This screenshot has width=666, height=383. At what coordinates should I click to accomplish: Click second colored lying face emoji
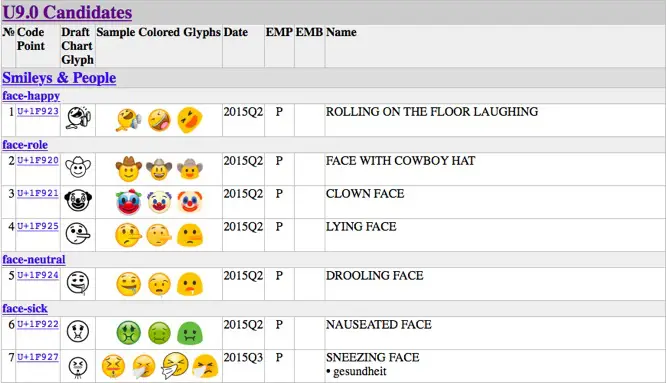(159, 235)
